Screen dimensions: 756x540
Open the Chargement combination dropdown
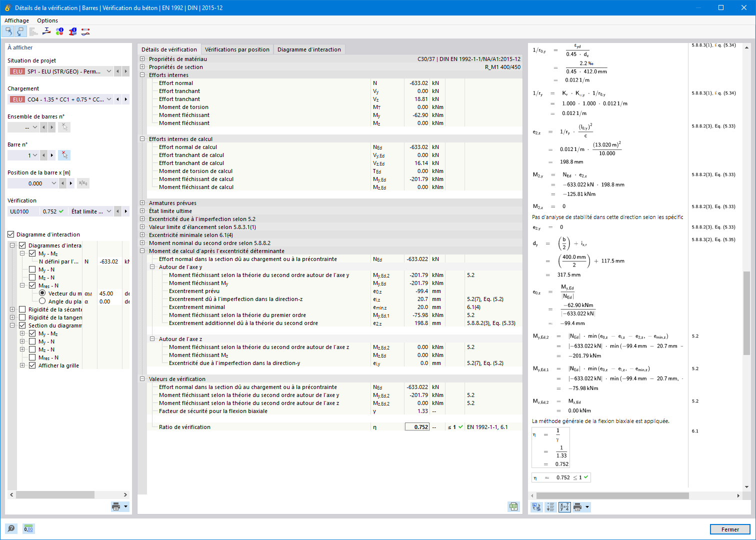pos(109,99)
